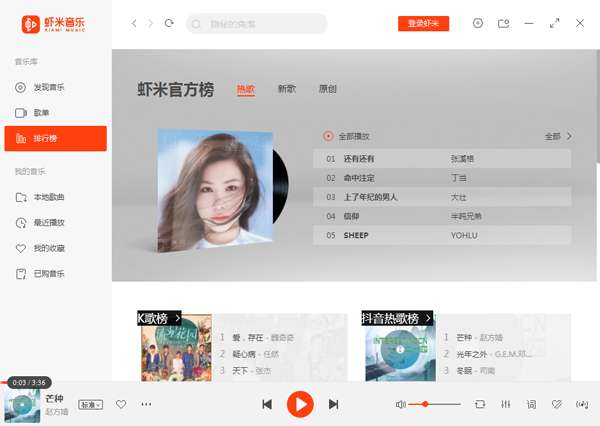The height and width of the screenshot is (426, 600).
Task: Click the playback progress bar at bottom
Action: click(300, 382)
